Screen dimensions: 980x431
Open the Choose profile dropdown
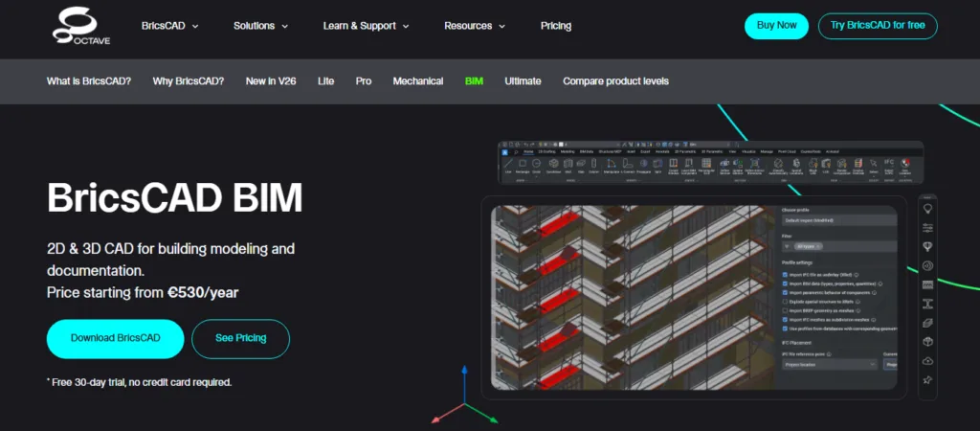[839, 220]
